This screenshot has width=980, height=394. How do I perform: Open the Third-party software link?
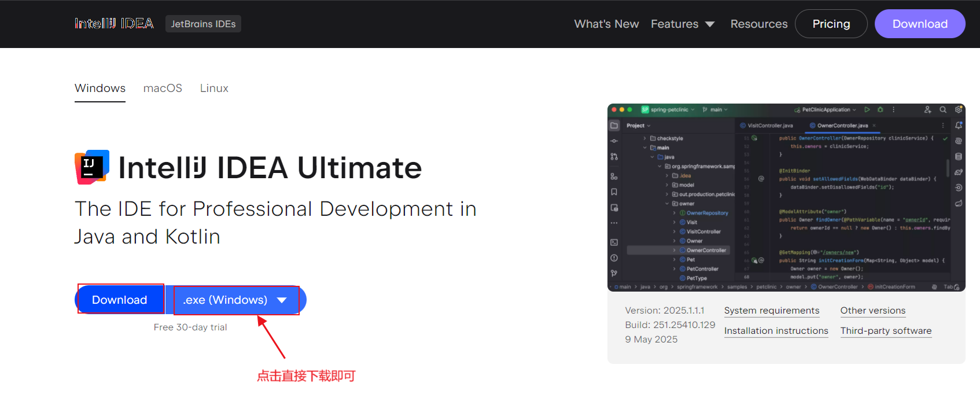pyautogui.click(x=886, y=331)
